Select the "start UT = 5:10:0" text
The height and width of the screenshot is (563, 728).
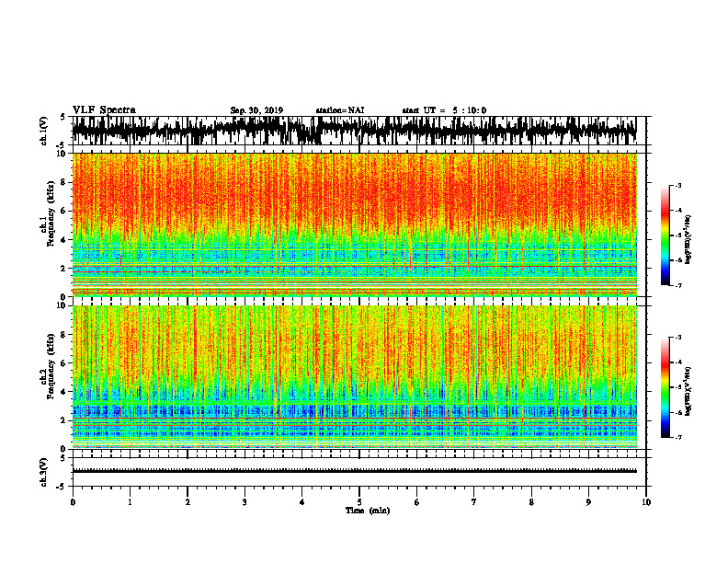pos(444,110)
